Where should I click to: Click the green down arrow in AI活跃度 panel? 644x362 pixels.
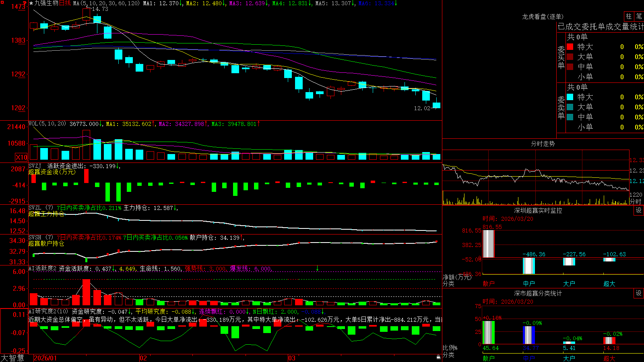click(x=317, y=268)
